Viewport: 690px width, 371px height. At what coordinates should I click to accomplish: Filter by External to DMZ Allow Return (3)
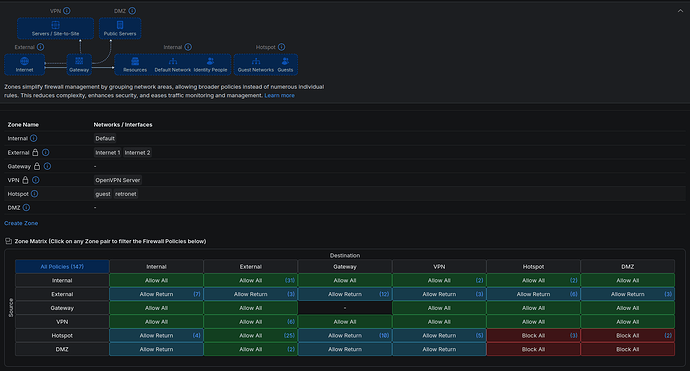(x=628, y=294)
